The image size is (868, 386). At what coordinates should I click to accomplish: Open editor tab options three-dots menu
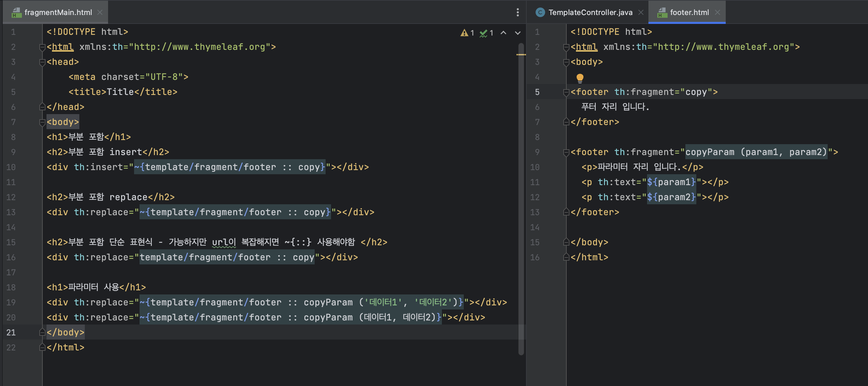click(517, 12)
